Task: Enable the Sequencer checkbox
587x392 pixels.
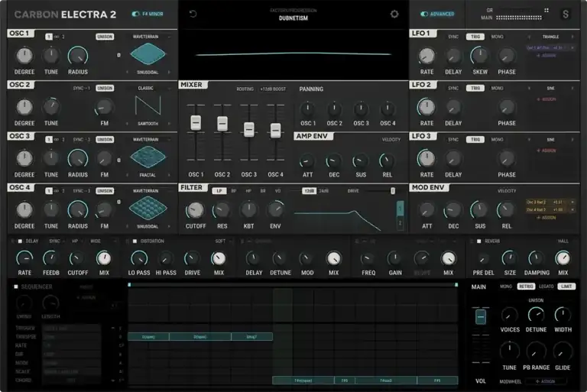Action: point(16,287)
